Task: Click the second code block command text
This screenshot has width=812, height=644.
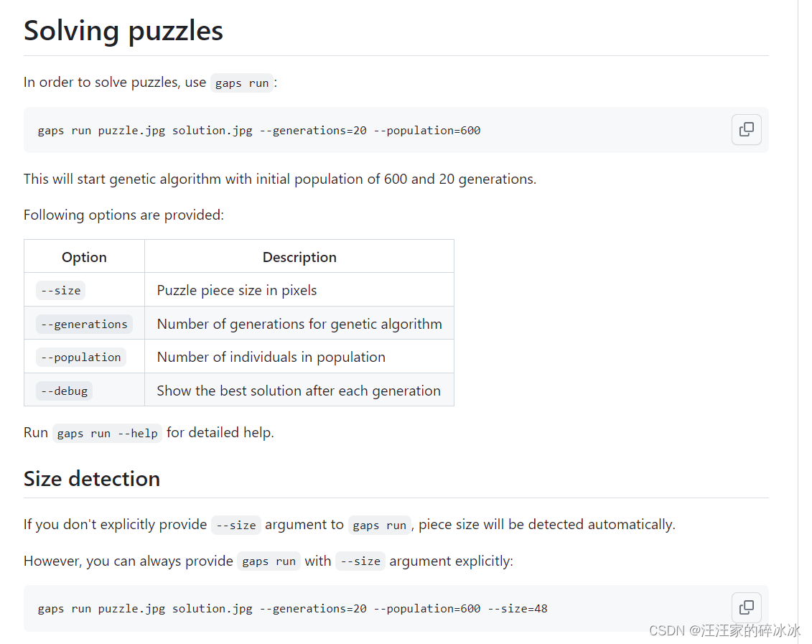Action: [293, 609]
